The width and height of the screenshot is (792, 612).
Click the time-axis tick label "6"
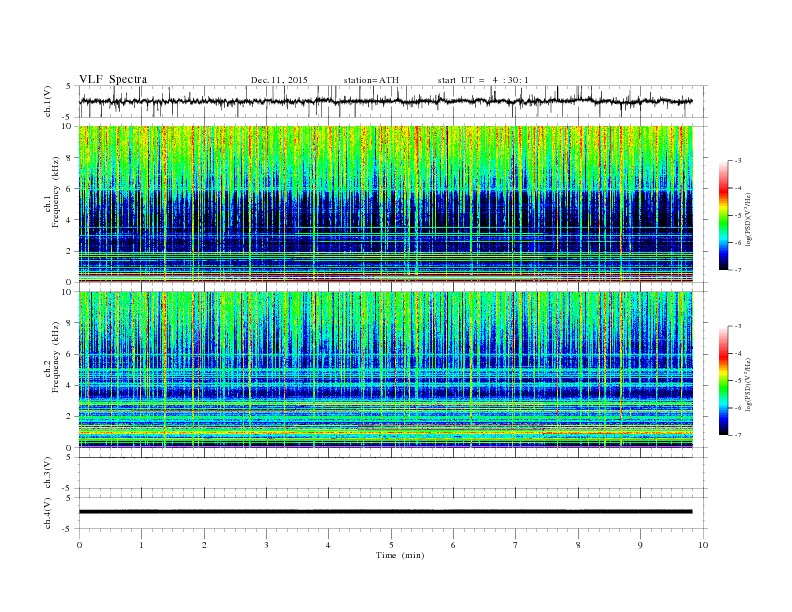click(x=453, y=545)
